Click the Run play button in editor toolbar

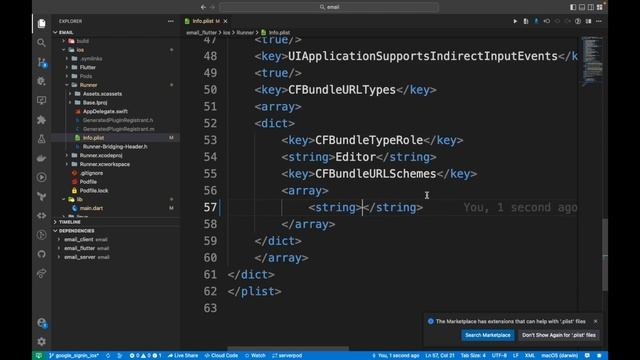tap(515, 21)
